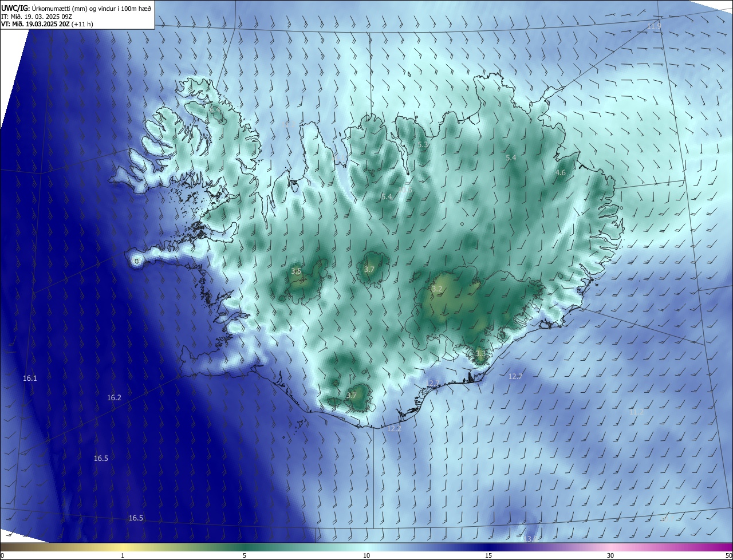Click the 5.3 value in the north

tap(423, 145)
